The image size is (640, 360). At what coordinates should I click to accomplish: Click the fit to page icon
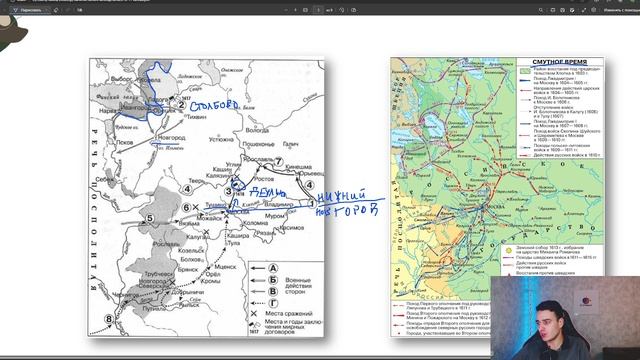tap(305, 10)
